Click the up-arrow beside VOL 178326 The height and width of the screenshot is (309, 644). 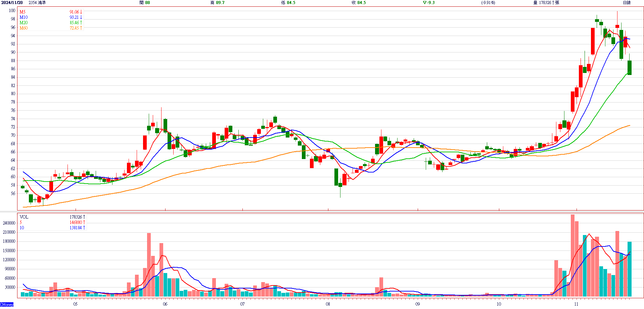click(x=84, y=217)
